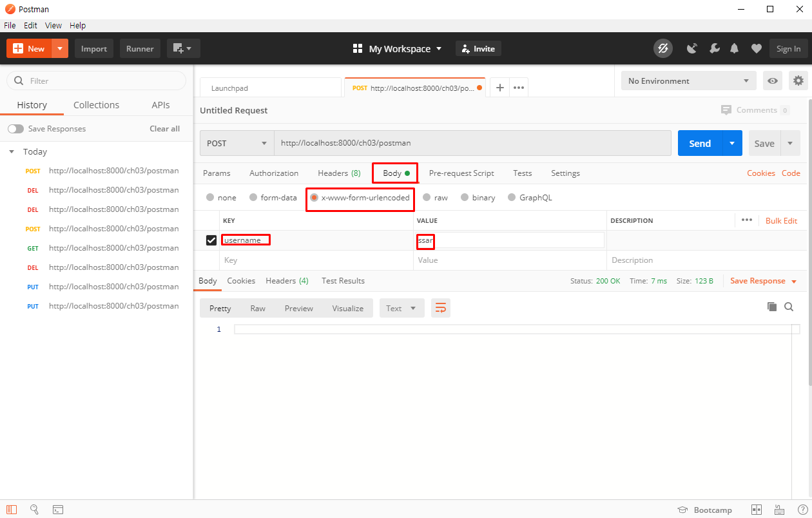Open find and replace icon
Viewport: 812px width, 518px height.
tap(35, 510)
